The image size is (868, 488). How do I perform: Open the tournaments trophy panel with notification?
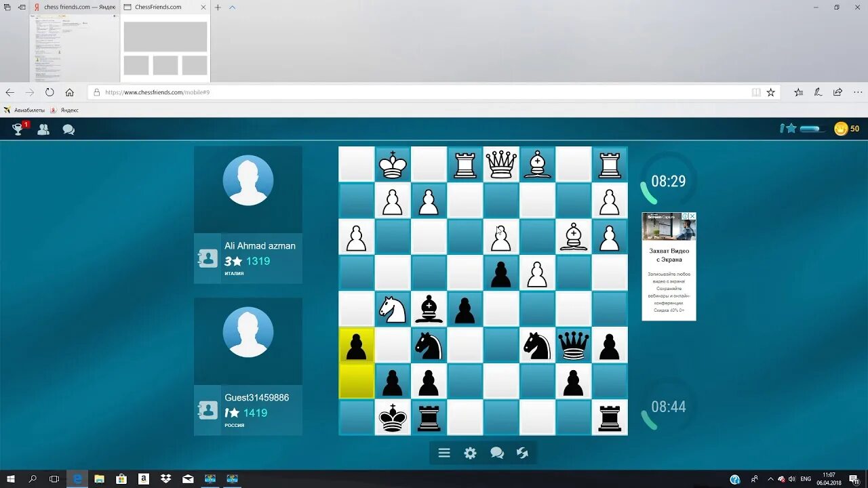17,129
